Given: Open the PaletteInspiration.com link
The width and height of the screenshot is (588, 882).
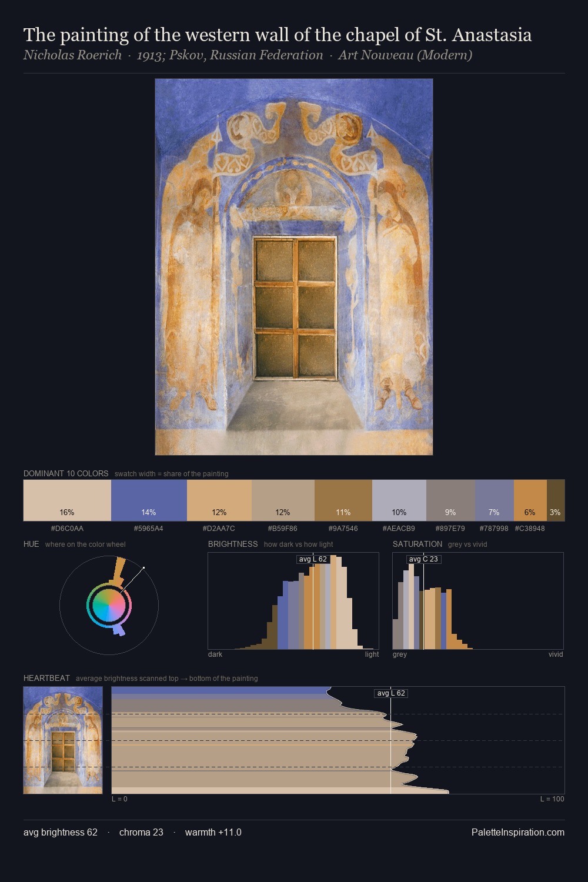Looking at the screenshot, I should 518,832.
